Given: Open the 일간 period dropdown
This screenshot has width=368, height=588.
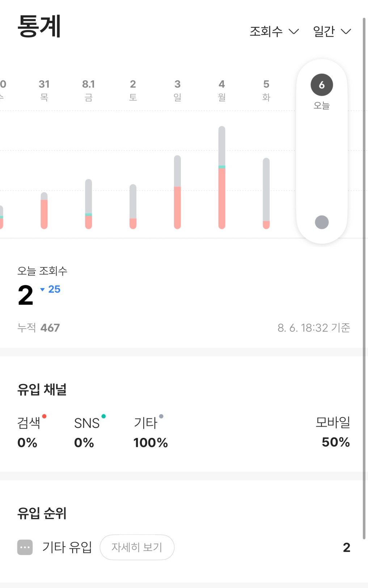Looking at the screenshot, I should click(332, 31).
